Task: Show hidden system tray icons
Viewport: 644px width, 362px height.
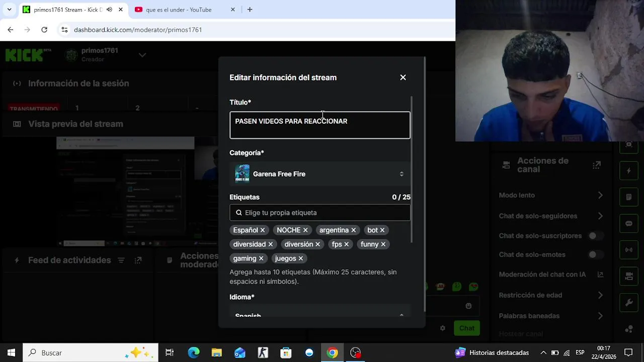Action: (x=543, y=352)
